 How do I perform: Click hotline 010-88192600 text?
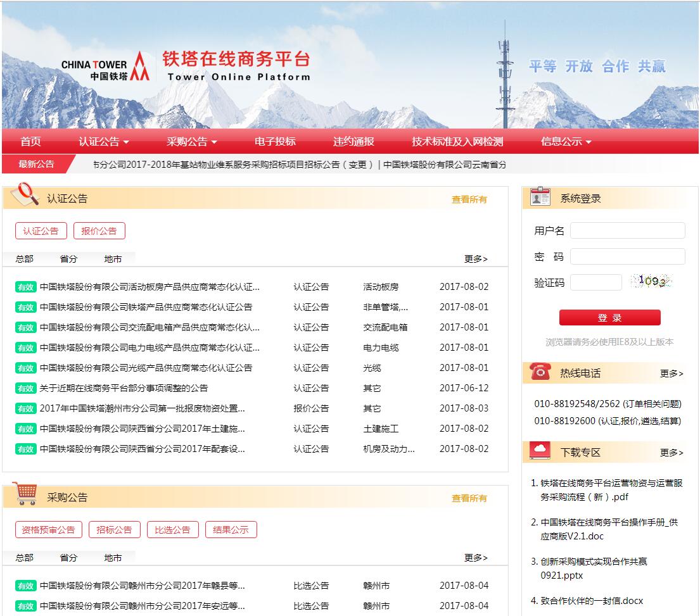pyautogui.click(x=608, y=421)
